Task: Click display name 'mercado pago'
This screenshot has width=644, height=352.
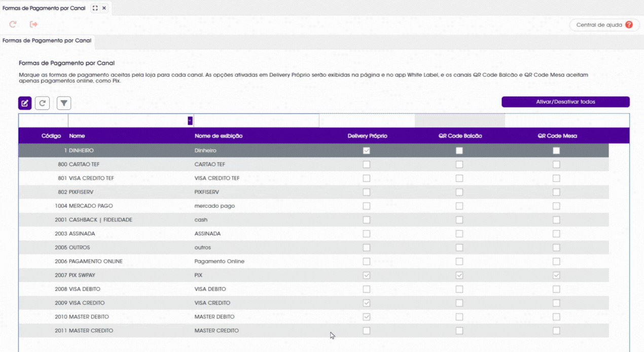Action: (x=214, y=206)
